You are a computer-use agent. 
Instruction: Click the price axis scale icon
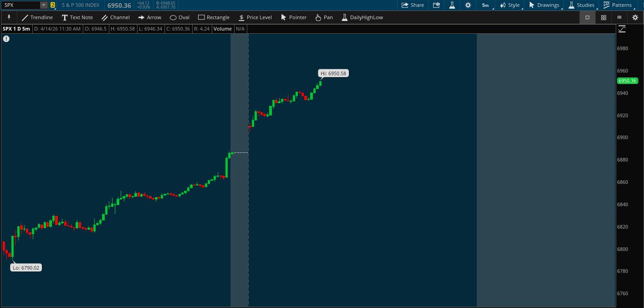pyautogui.click(x=621, y=29)
